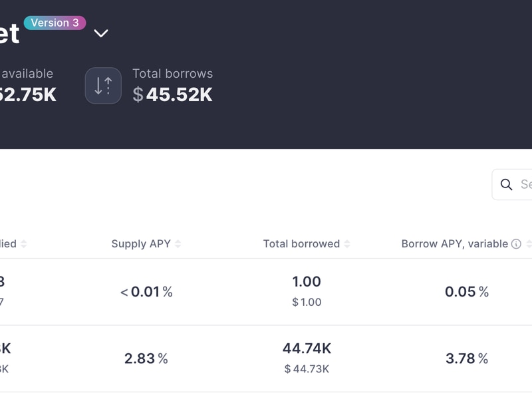The height and width of the screenshot is (399, 532).
Task: Click the info icon beside Borrow APY, variable
Action: pyautogui.click(x=516, y=244)
